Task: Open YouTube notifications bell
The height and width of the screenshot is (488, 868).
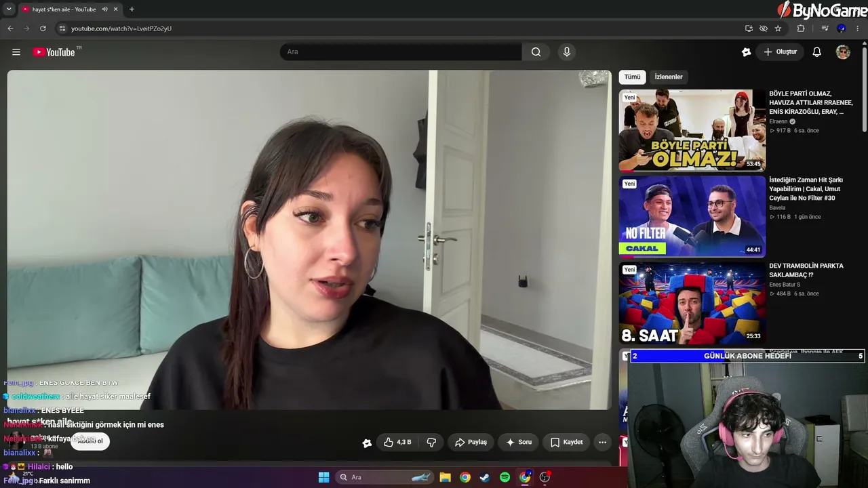Action: tap(817, 52)
